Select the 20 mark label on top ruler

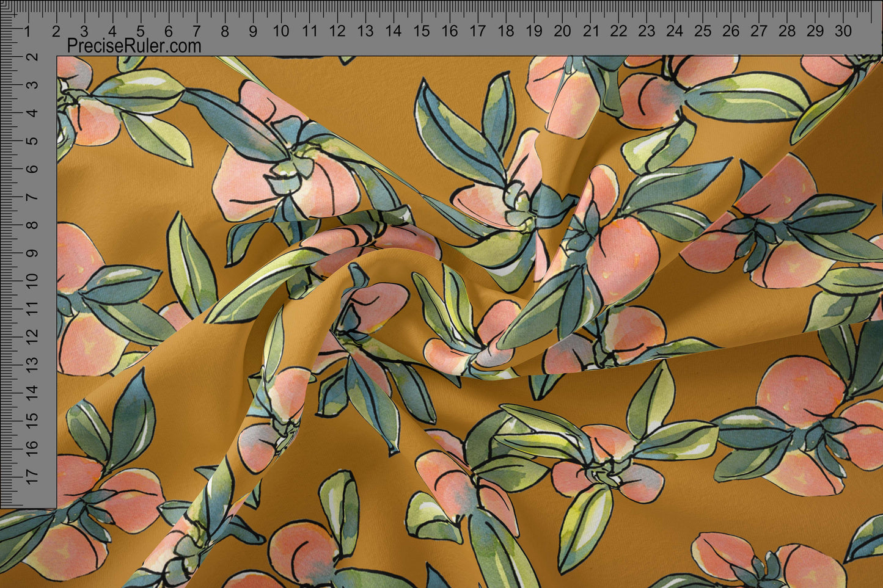(x=562, y=31)
